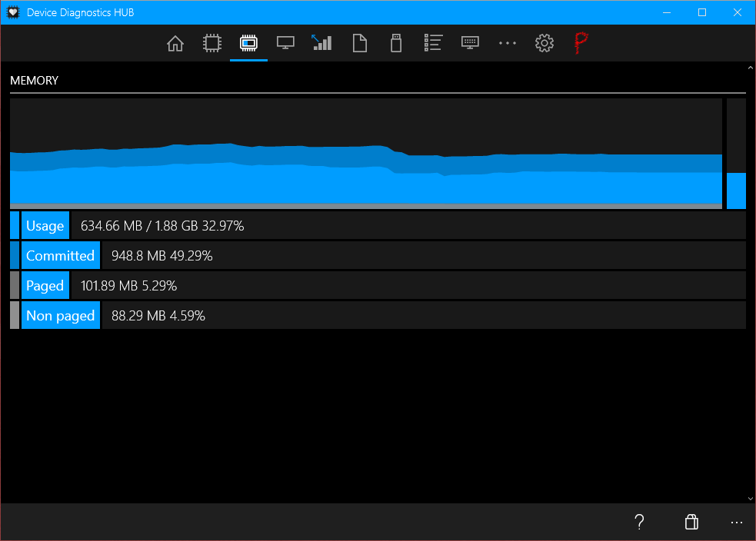
Task: Minimize the Device Diagnostics HUB window
Action: pyautogui.click(x=667, y=12)
